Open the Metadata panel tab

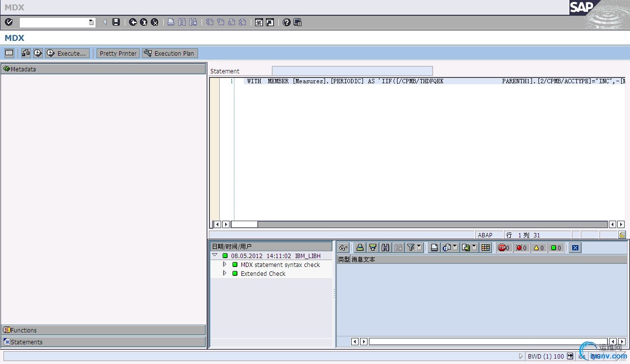click(x=103, y=69)
